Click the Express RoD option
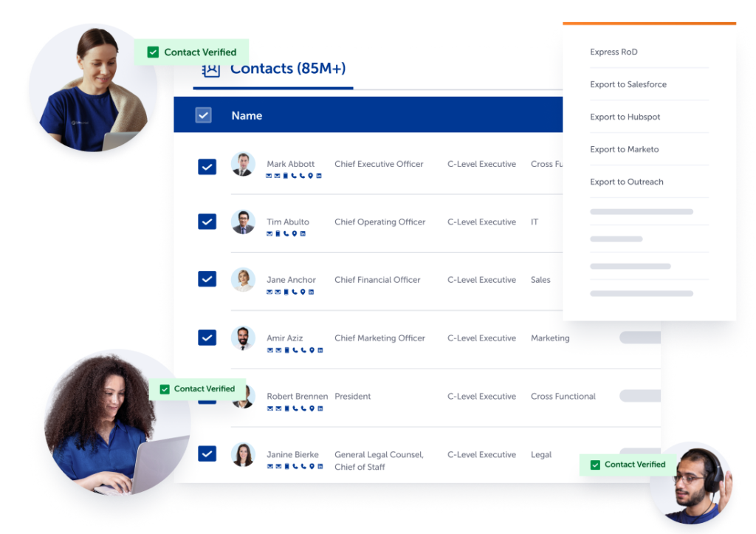The width and height of the screenshot is (756, 534). click(614, 52)
